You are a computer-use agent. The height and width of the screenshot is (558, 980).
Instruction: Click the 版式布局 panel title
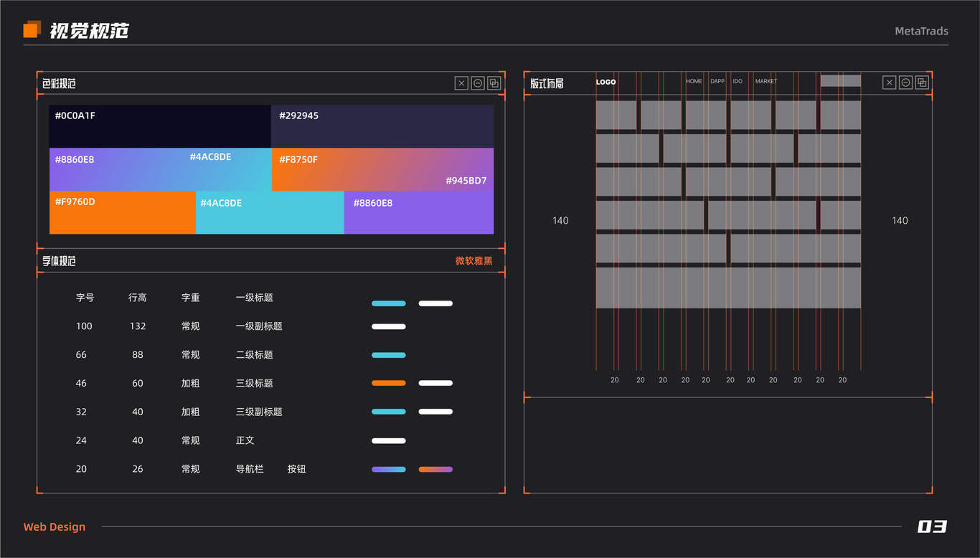click(547, 83)
